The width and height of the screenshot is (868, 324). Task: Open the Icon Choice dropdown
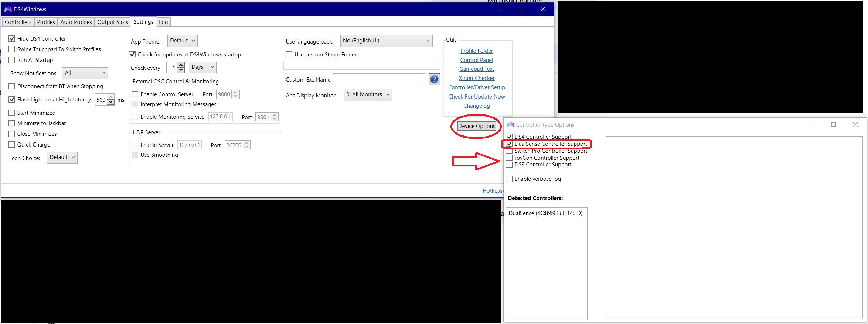tap(62, 158)
